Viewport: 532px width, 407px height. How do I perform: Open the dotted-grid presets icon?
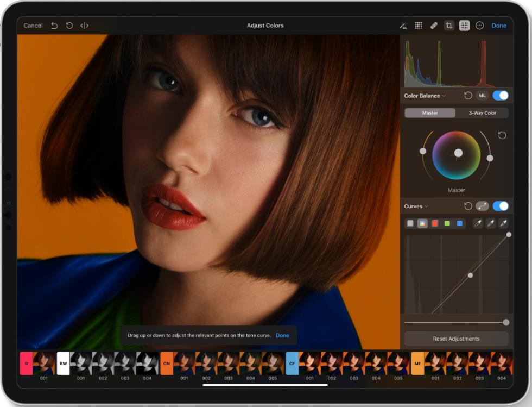pos(419,26)
